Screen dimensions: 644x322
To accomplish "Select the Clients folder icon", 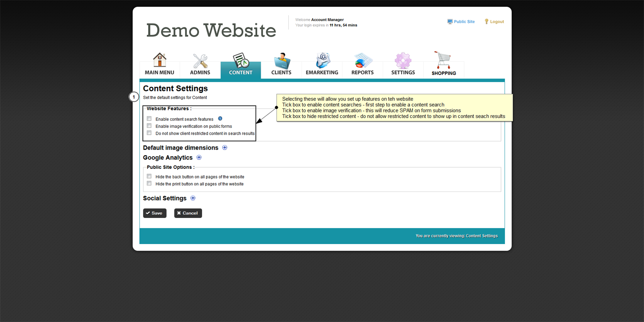I will (x=281, y=61).
